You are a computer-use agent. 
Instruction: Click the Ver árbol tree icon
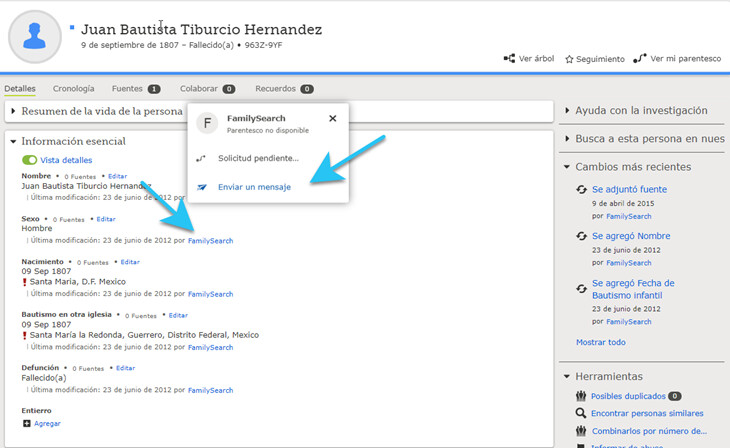click(x=509, y=58)
